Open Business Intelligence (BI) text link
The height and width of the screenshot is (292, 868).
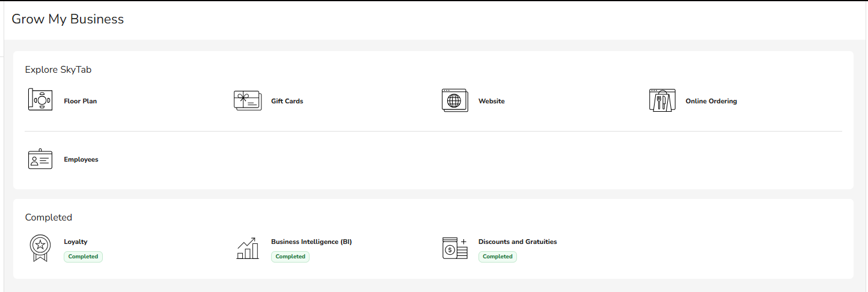311,242
